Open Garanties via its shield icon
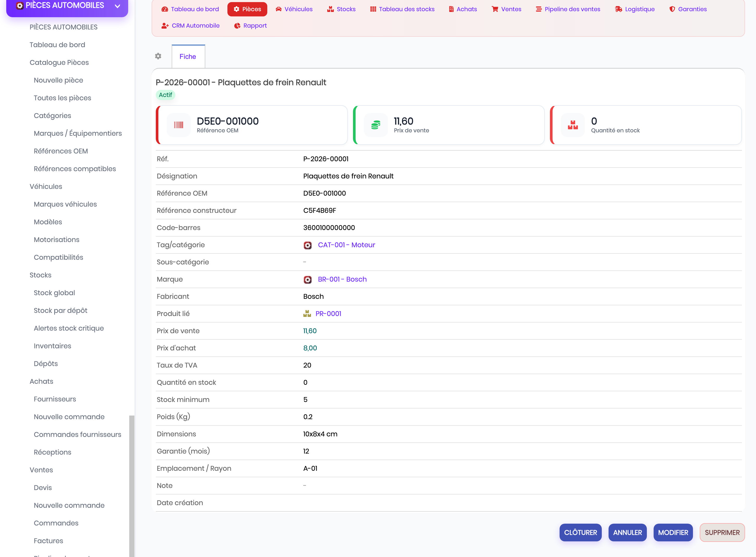 tap(672, 9)
